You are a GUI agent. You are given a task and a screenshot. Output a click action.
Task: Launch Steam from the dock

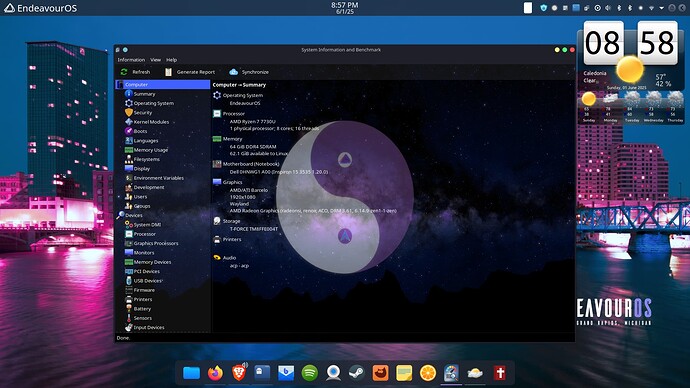coord(356,373)
